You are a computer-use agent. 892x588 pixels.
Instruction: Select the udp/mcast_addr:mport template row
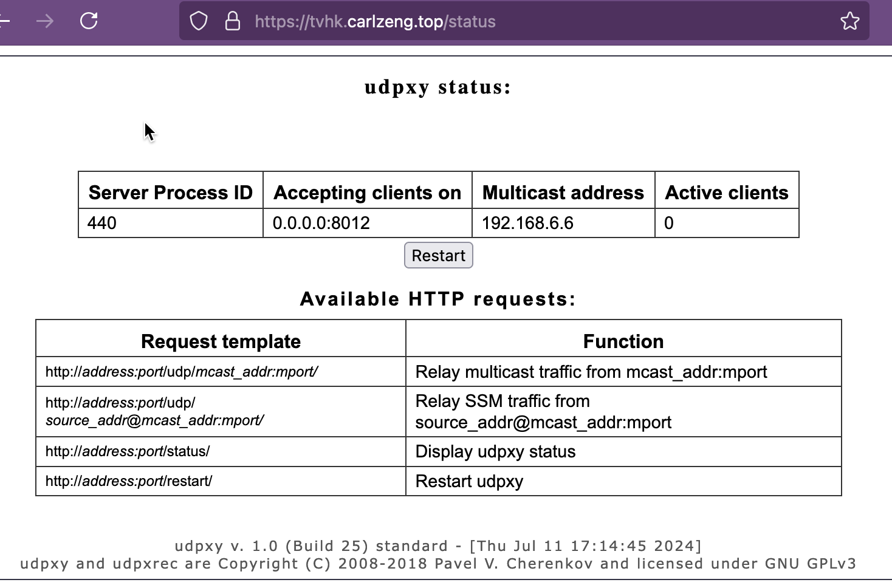point(221,372)
